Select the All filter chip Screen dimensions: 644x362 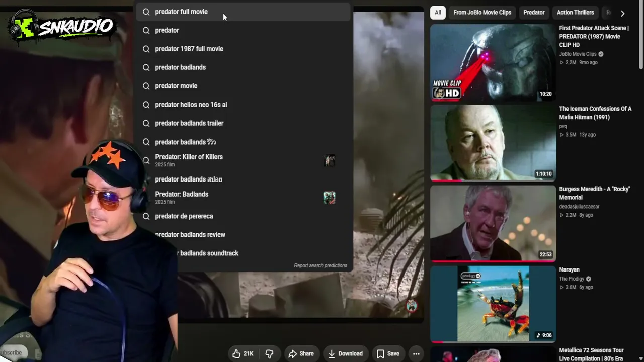(x=438, y=13)
